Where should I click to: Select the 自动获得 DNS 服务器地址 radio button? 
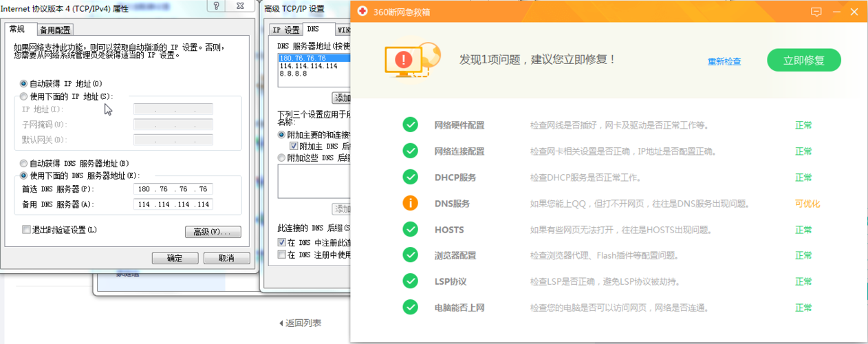click(24, 164)
